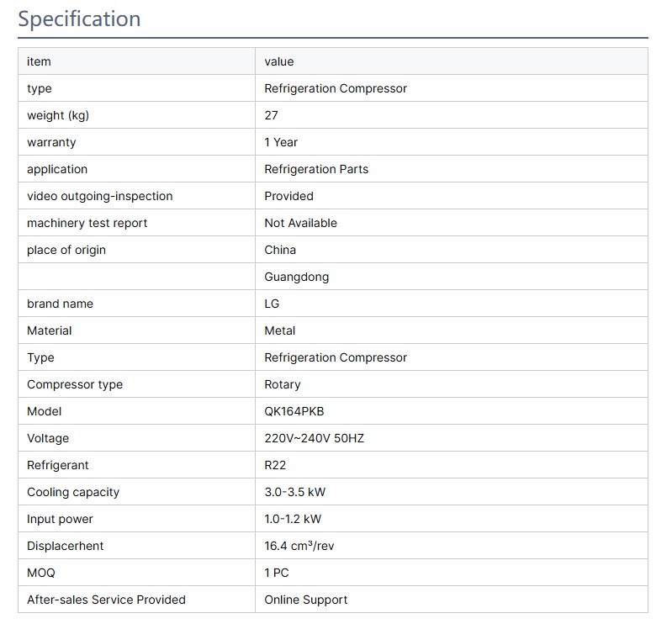Viewport: 672px width, 629px height.
Task: Click the 'Not Available' test report value
Action: coord(300,223)
